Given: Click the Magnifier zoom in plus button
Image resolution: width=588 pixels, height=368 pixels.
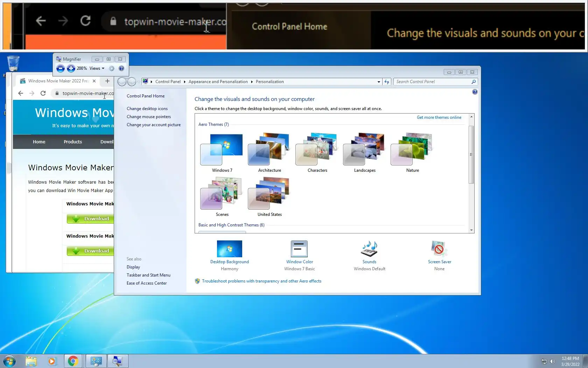Looking at the screenshot, I should (x=71, y=68).
